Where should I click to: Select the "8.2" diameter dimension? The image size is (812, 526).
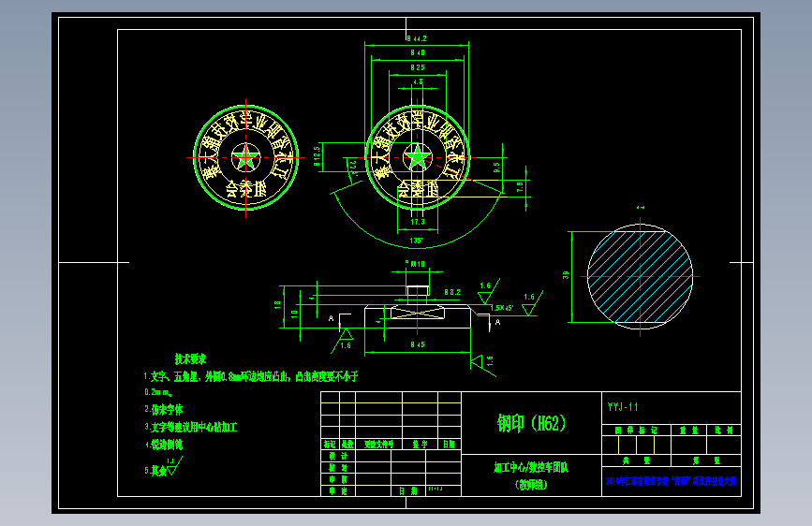click(x=452, y=292)
